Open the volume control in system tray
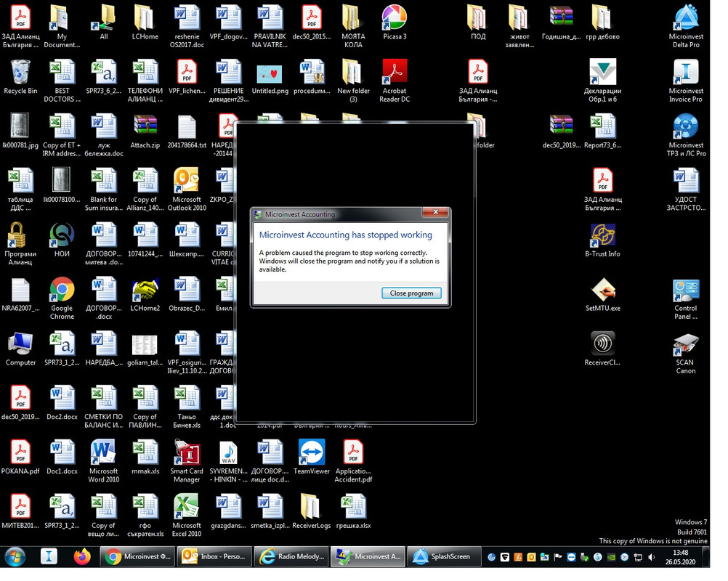Viewport: 728px width, 581px height. 652,557
